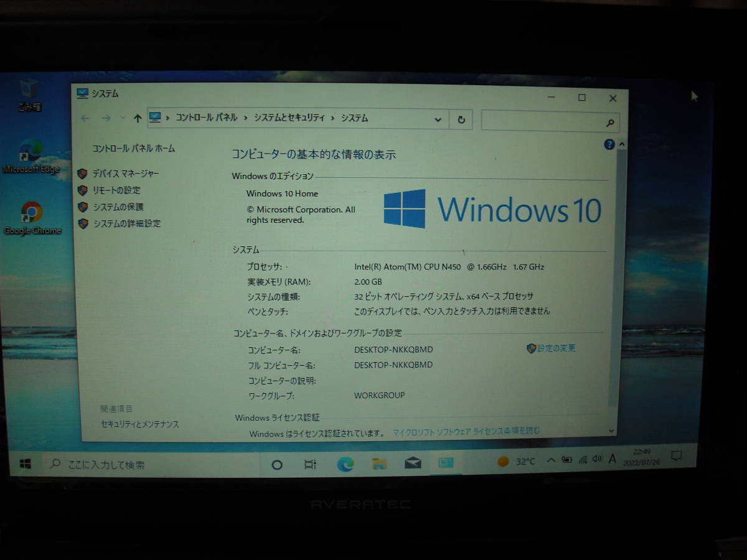This screenshot has height=560, width=747.
Task: Open Google Chrome desktop shortcut
Action: [x=32, y=218]
